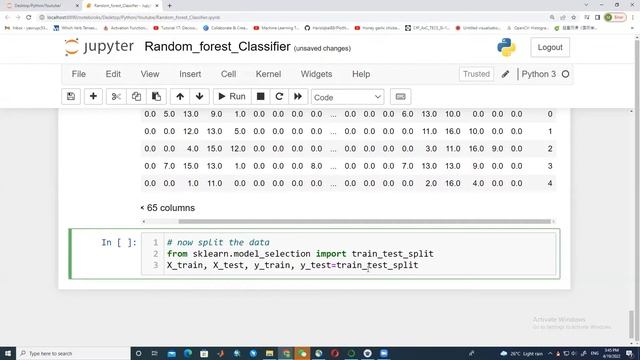The height and width of the screenshot is (360, 640).
Task: Click the Logout button
Action: coord(550,47)
